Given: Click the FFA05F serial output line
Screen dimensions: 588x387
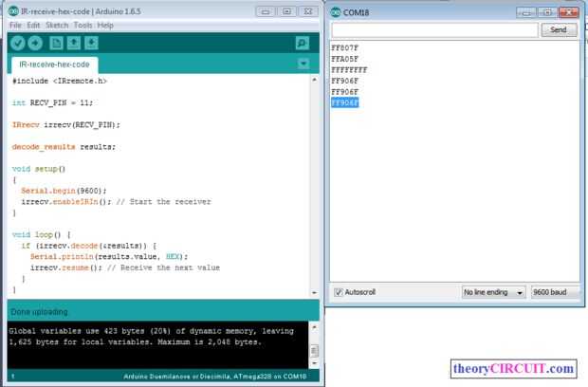Looking at the screenshot, I should point(344,59).
